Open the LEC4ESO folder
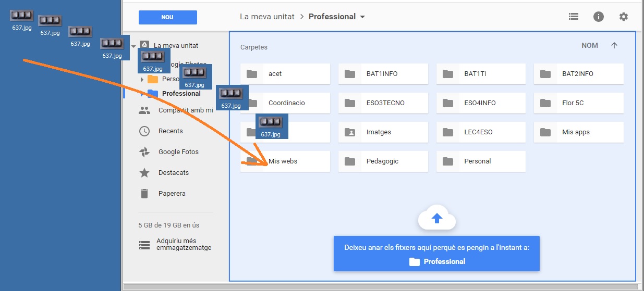The width and height of the screenshot is (644, 291). click(481, 132)
